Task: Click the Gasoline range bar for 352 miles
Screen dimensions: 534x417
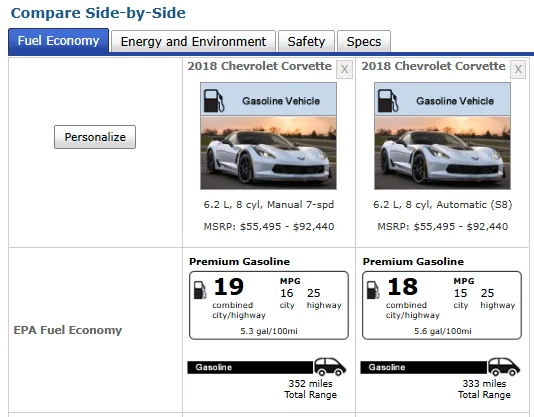Action: point(250,367)
